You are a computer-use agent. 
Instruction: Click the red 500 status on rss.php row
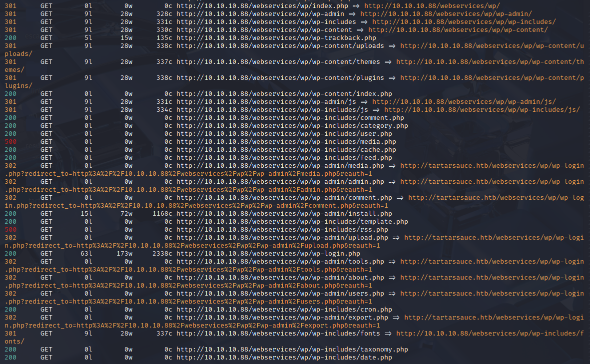pos(10,229)
